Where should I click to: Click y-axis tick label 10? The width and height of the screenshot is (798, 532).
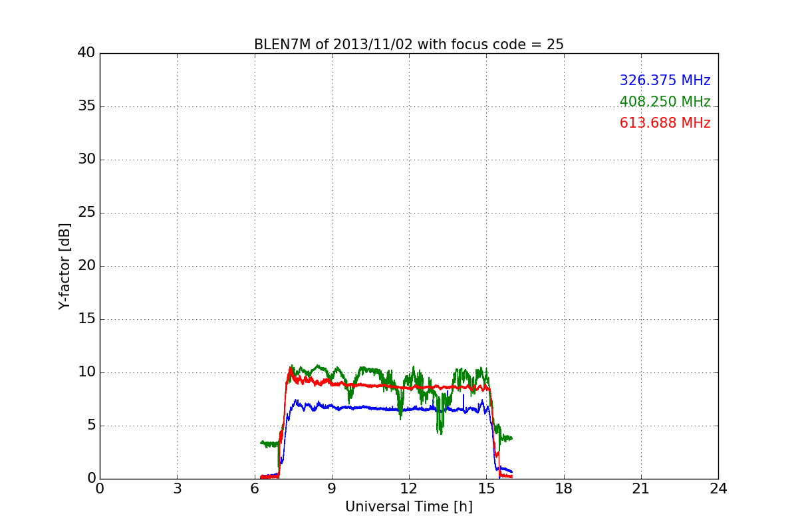(86, 372)
